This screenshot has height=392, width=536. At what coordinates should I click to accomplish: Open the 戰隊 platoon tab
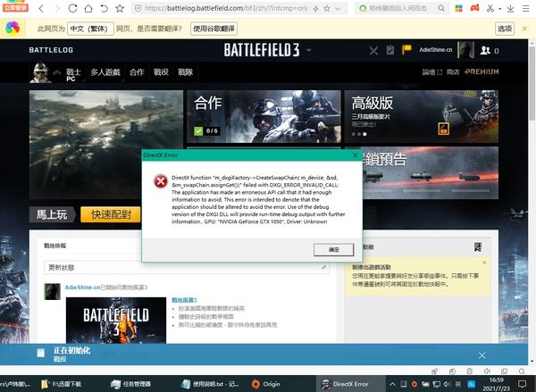(186, 72)
